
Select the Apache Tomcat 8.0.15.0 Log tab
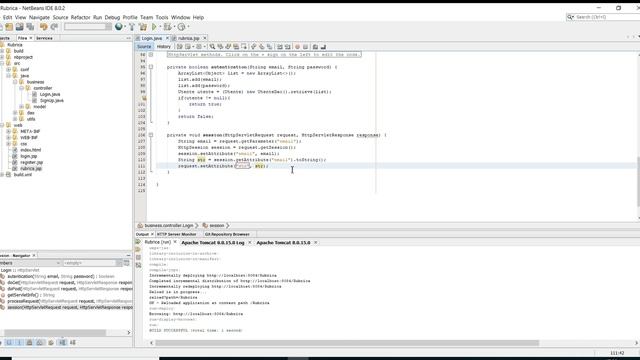(x=213, y=242)
